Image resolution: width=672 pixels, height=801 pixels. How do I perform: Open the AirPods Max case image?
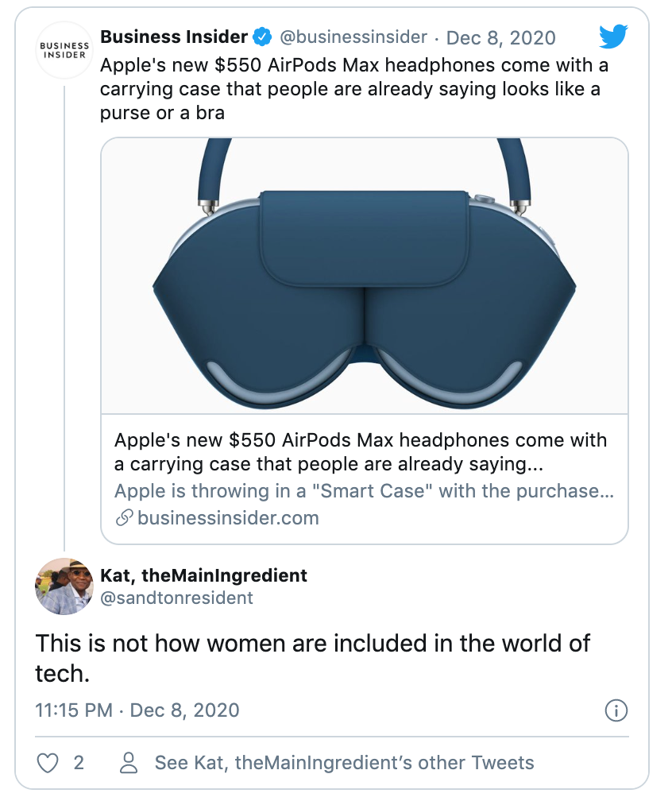[365, 275]
